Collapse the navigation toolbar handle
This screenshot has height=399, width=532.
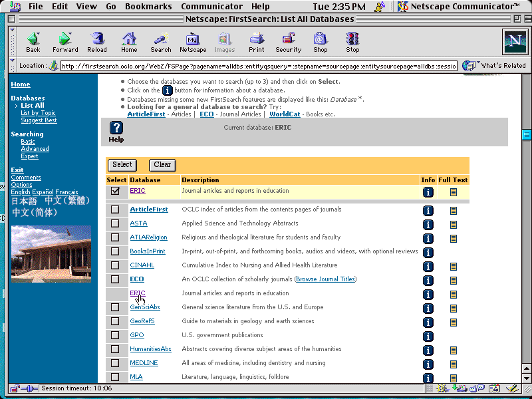tap(13, 41)
